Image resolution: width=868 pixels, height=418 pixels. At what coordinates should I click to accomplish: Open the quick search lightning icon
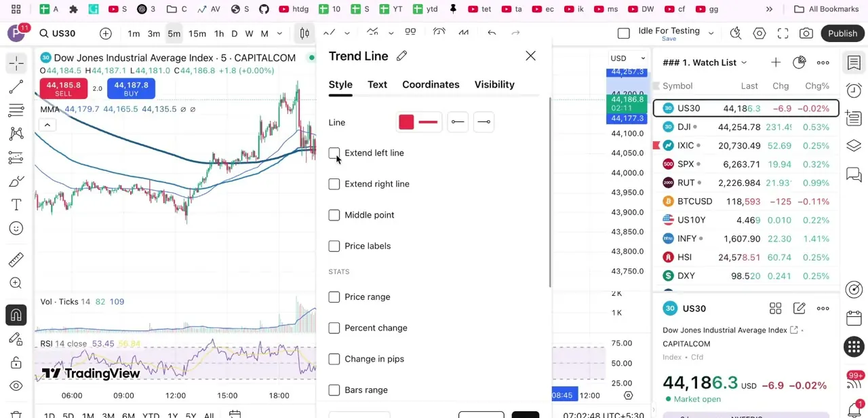coord(735,33)
